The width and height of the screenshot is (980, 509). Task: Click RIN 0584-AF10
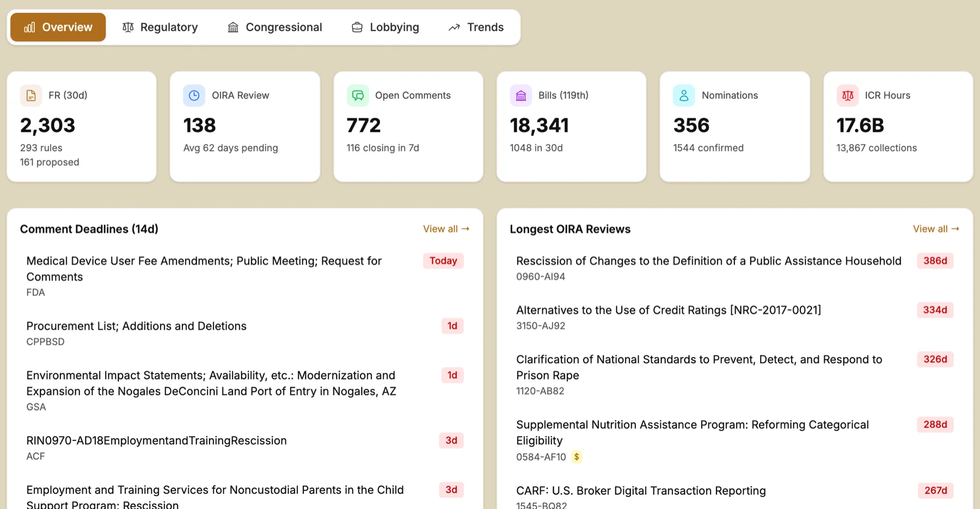(541, 457)
